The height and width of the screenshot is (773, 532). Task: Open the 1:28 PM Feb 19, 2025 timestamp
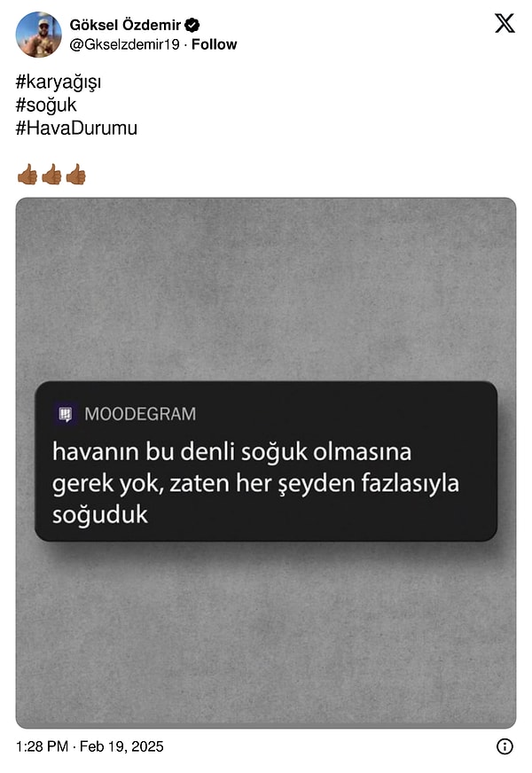click(90, 746)
